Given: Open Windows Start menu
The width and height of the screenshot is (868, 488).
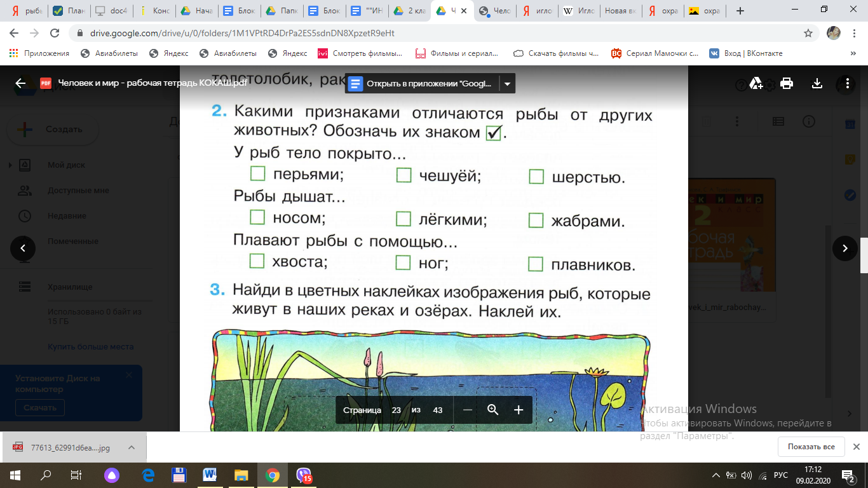Looking at the screenshot, I should [x=15, y=475].
